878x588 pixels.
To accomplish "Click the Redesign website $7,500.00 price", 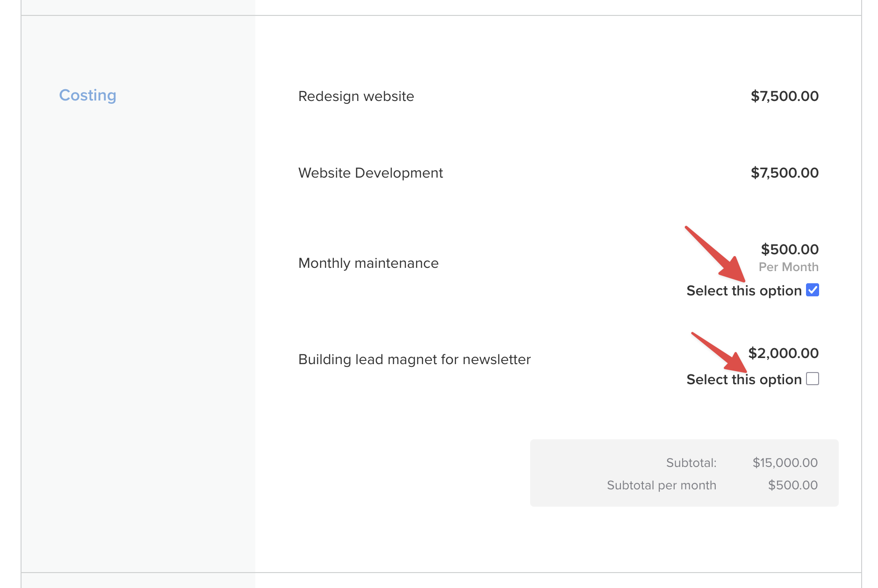I will [x=784, y=96].
